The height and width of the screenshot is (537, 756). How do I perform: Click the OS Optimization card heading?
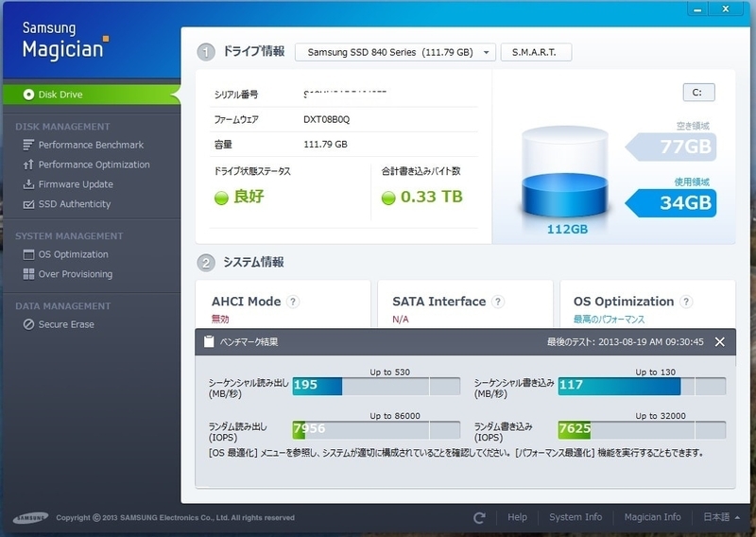tap(624, 302)
